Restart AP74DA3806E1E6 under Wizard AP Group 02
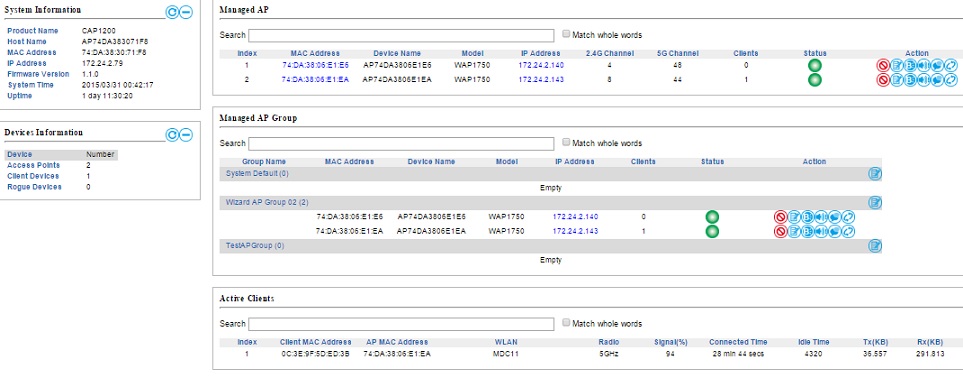Screen dimensions: 963x378 click(x=848, y=217)
